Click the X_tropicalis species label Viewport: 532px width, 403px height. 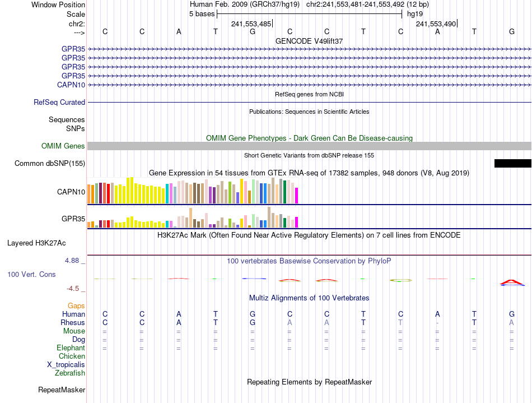pyautogui.click(x=66, y=365)
